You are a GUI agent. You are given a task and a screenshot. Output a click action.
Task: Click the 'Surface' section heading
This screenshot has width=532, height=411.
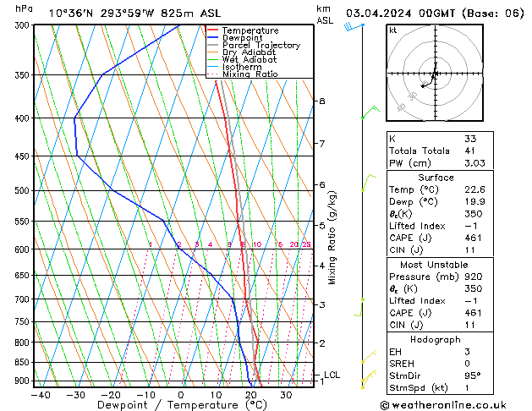[436, 178]
